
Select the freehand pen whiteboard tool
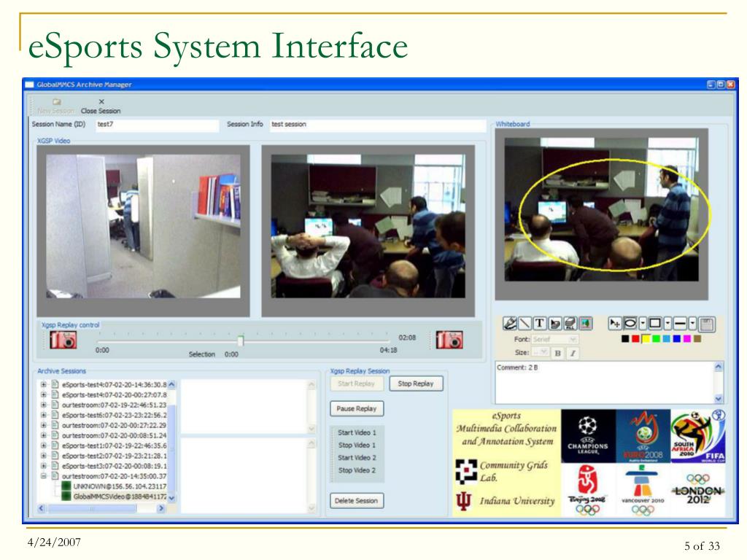click(x=510, y=324)
